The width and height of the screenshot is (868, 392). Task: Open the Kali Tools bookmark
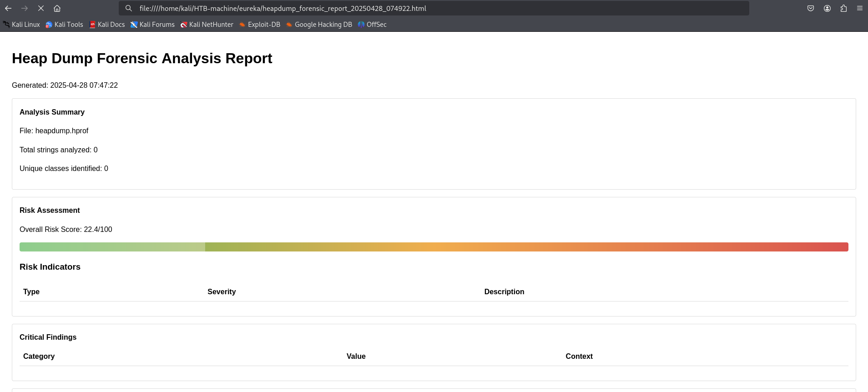point(64,25)
